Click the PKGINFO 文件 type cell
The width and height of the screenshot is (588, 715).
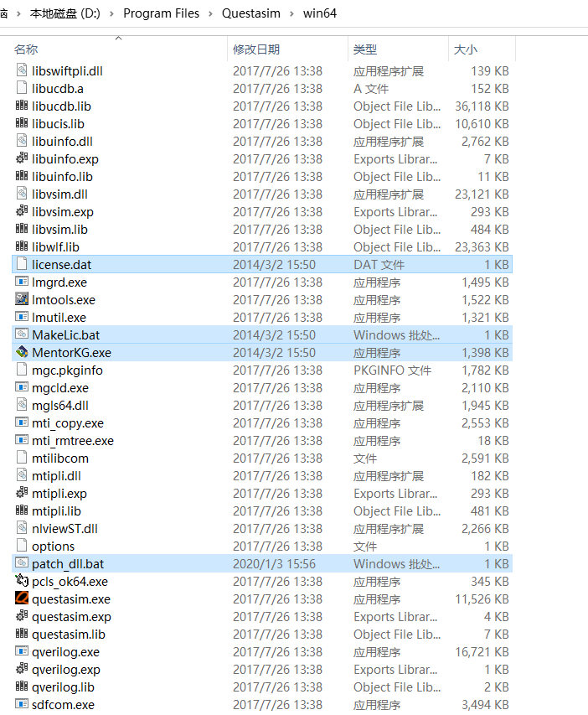tap(393, 370)
